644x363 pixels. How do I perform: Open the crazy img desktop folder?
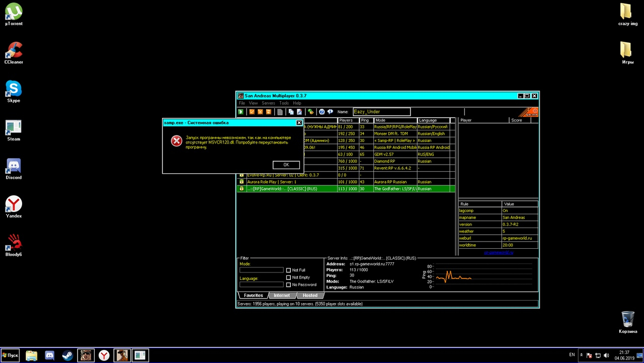tap(627, 14)
